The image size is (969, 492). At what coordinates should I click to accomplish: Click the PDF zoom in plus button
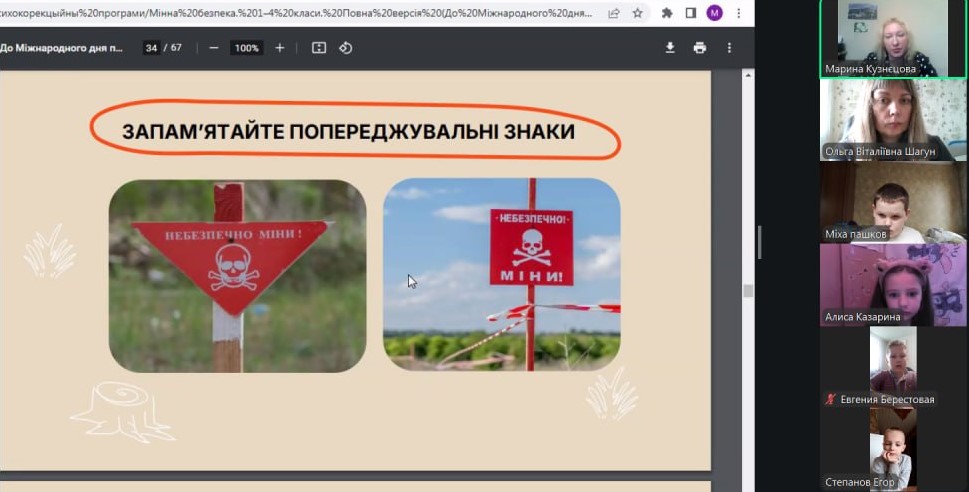point(280,48)
